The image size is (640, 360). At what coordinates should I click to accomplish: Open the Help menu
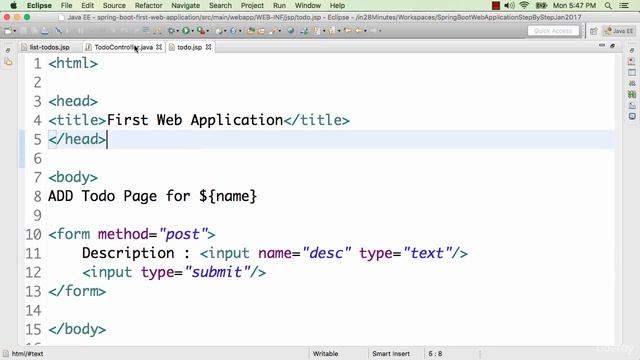(337, 6)
